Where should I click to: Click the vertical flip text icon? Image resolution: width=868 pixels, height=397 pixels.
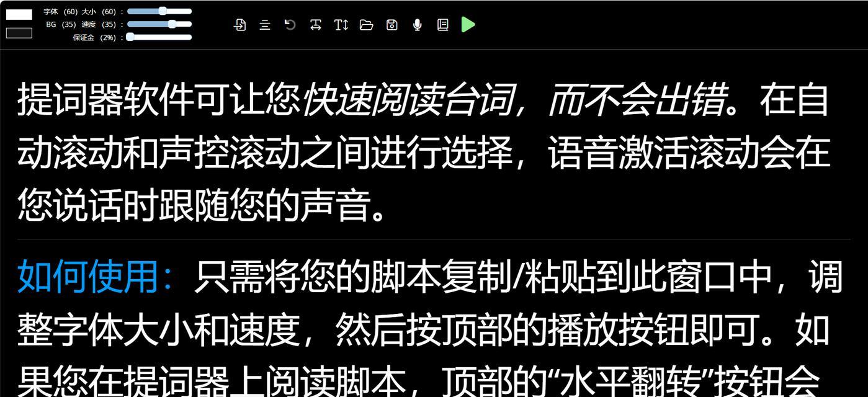click(x=341, y=25)
